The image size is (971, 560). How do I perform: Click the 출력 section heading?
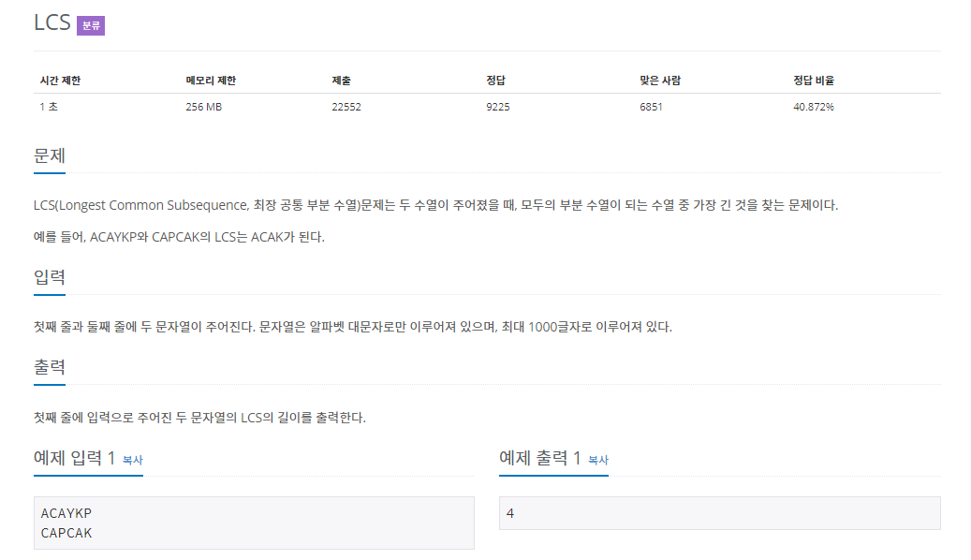50,367
